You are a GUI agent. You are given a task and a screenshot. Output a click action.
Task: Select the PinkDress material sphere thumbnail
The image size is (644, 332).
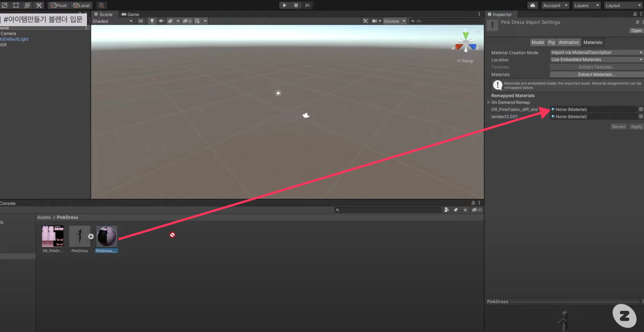coord(107,236)
